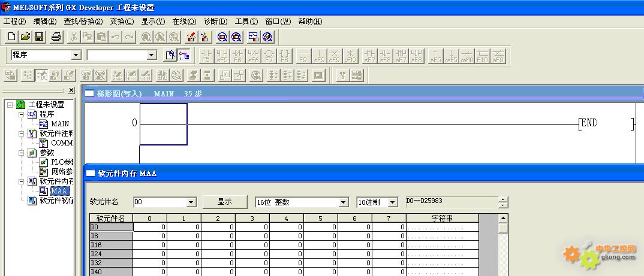
Task: Open the 查找/替换(S) menu
Action: tap(83, 22)
